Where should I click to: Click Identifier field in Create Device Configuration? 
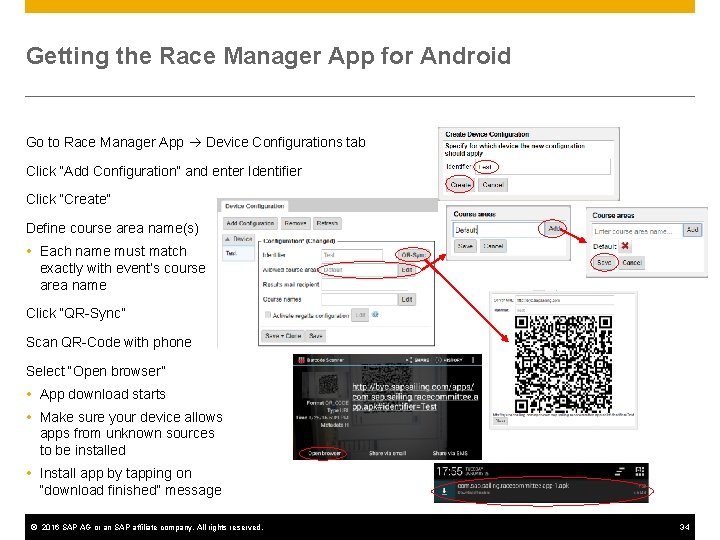pyautogui.click(x=542, y=167)
